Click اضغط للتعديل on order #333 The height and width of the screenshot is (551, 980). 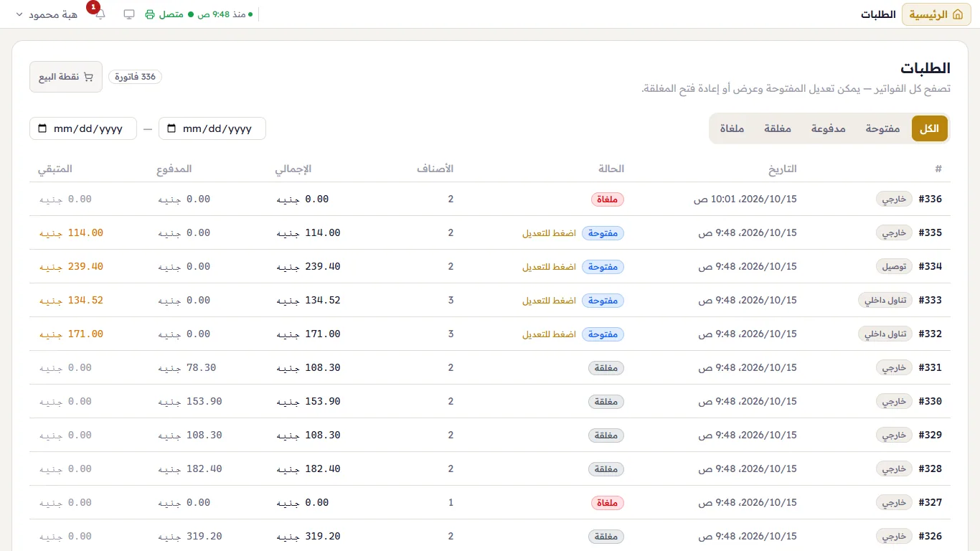coord(549,301)
